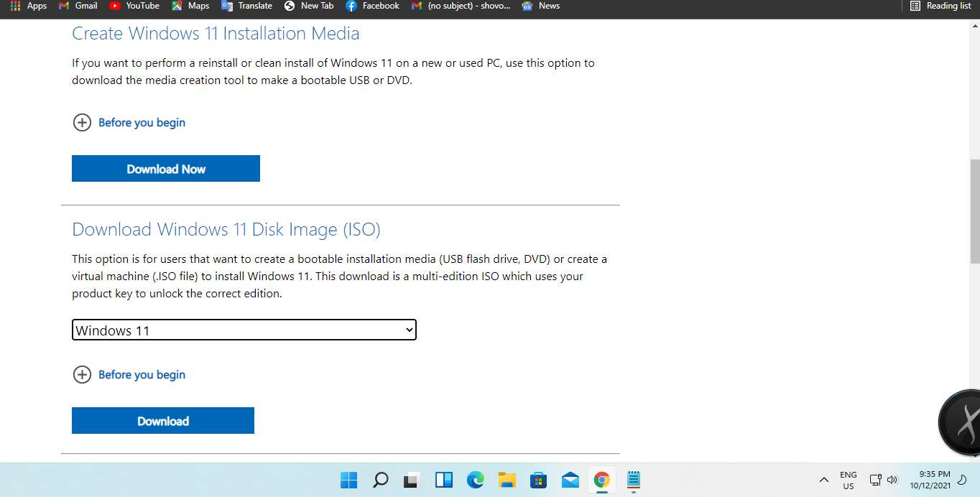Open File Explorer from taskbar
The width and height of the screenshot is (980, 497).
pyautogui.click(x=507, y=480)
